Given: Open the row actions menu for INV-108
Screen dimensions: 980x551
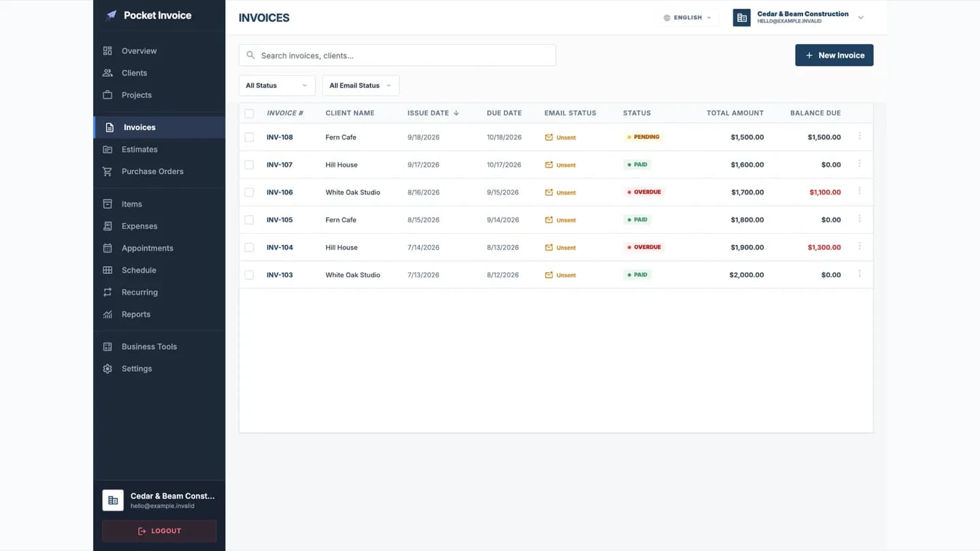Looking at the screenshot, I should pyautogui.click(x=860, y=137).
